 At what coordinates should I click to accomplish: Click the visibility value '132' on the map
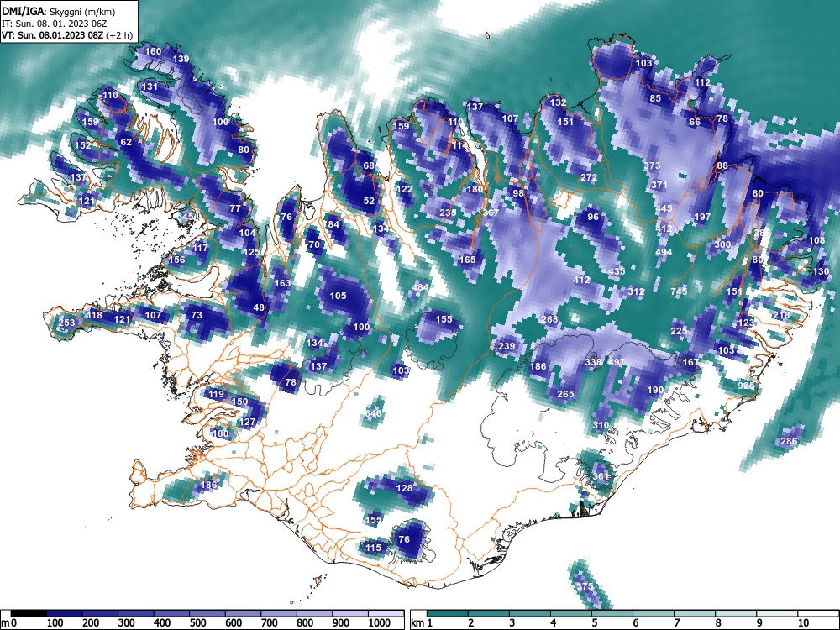click(x=559, y=102)
